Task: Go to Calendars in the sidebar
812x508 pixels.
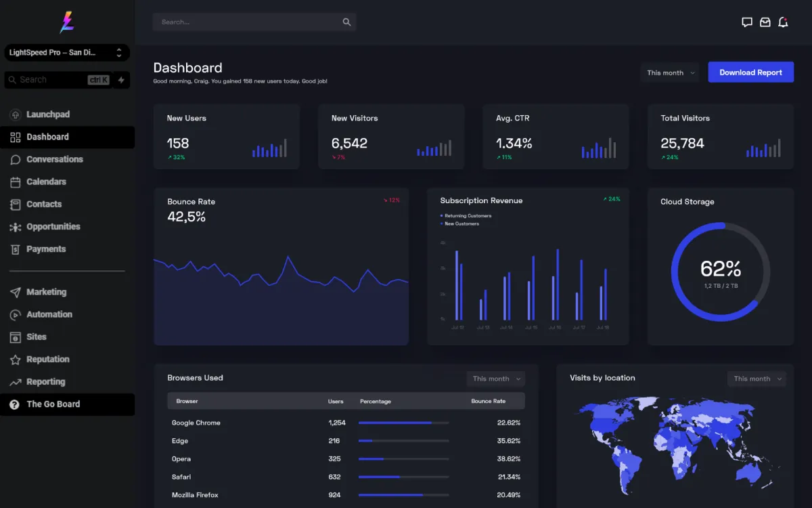Action: pyautogui.click(x=46, y=182)
